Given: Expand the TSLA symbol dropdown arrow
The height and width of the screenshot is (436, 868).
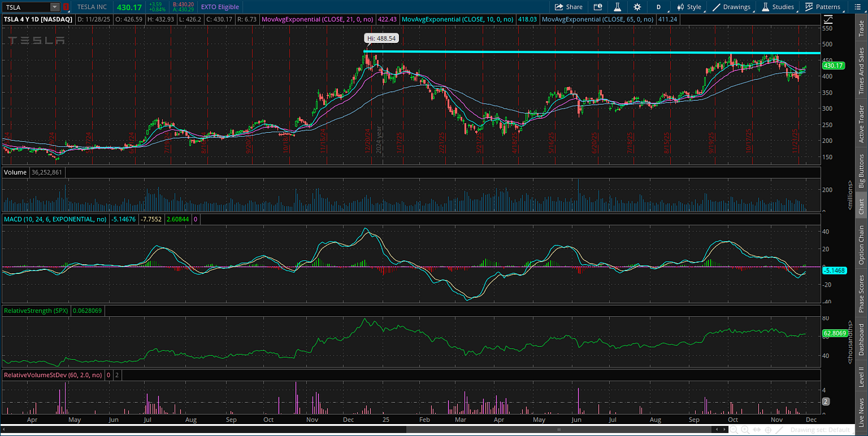Looking at the screenshot, I should point(55,7).
